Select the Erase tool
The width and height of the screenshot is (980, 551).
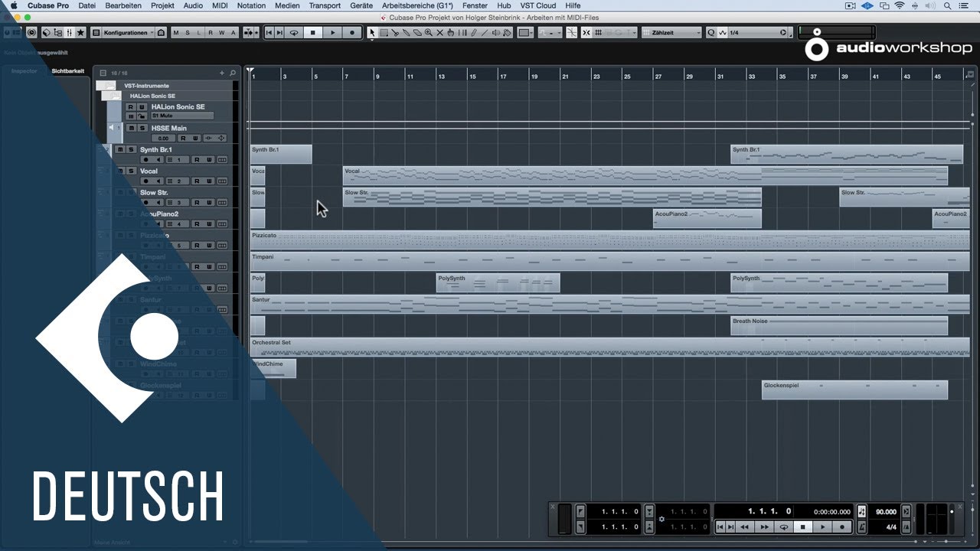point(417,33)
